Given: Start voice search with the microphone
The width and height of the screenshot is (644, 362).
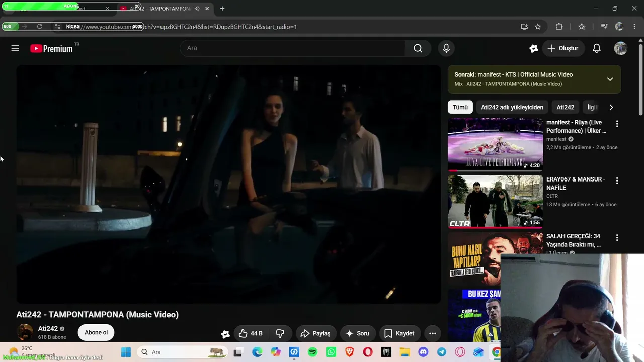Looking at the screenshot, I should click(446, 48).
